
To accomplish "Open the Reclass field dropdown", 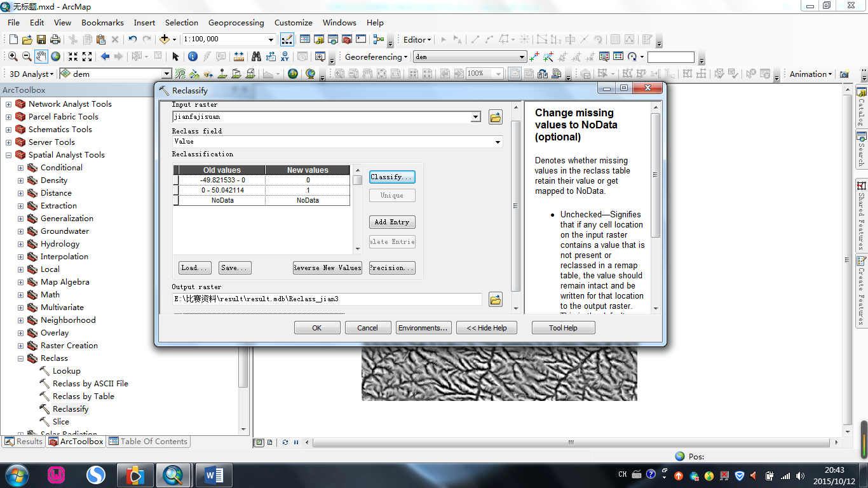I will click(498, 142).
